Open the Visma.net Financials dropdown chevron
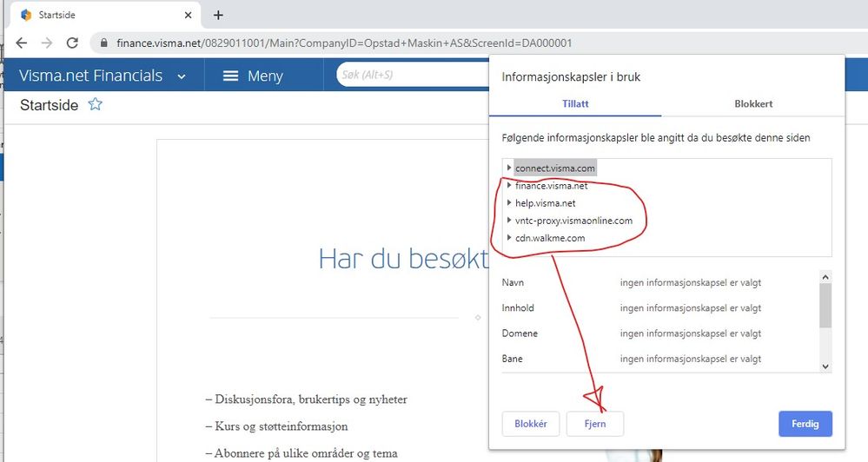Screen dimensions: 868x462 [x=182, y=76]
